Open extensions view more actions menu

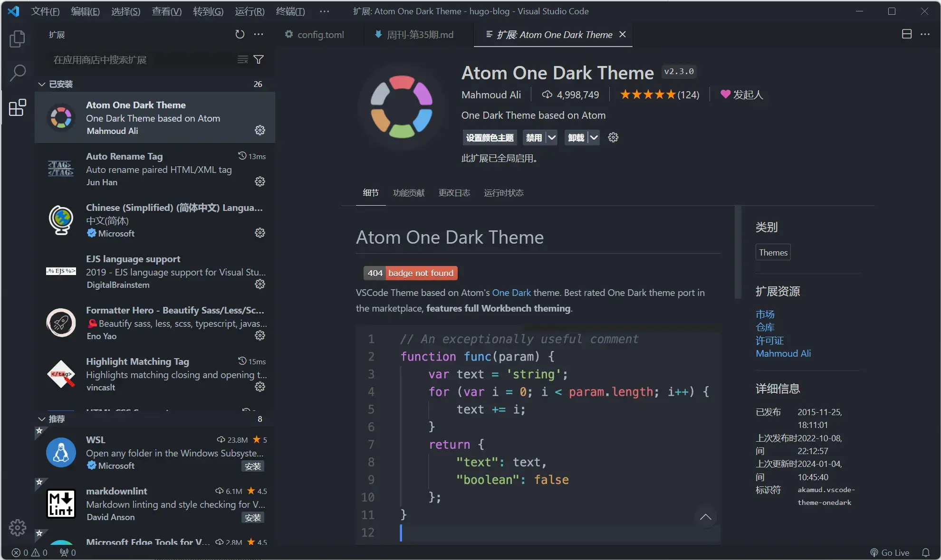(x=259, y=34)
